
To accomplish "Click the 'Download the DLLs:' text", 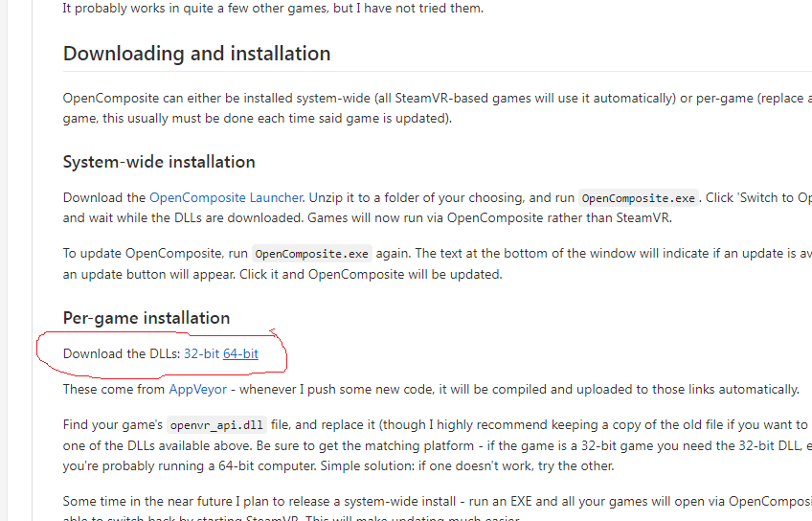I will pyautogui.click(x=122, y=353).
